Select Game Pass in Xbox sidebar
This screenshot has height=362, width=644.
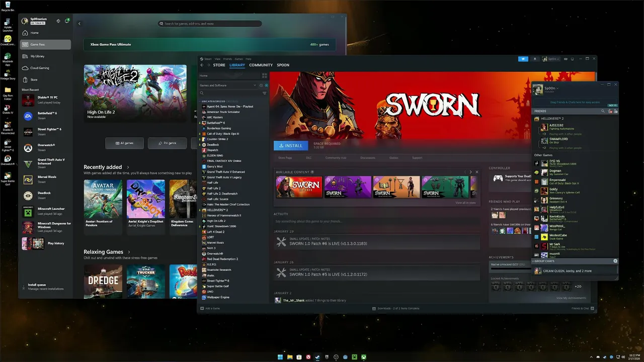pyautogui.click(x=45, y=44)
